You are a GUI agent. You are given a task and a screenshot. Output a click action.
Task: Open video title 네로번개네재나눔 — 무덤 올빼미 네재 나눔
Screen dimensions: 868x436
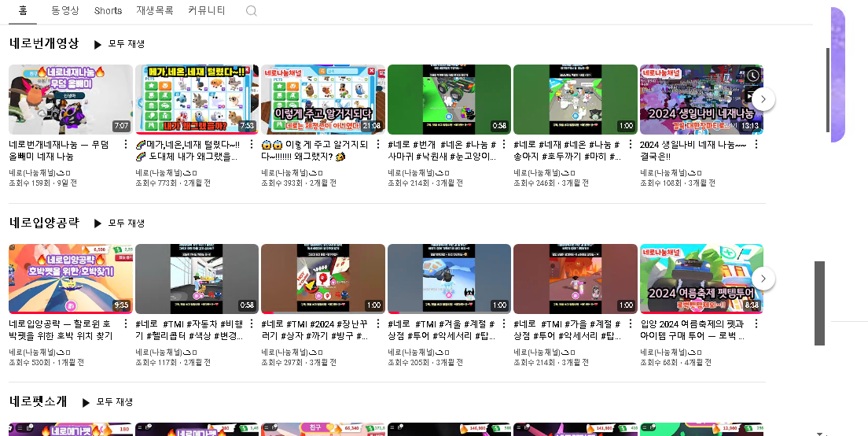tap(59, 150)
